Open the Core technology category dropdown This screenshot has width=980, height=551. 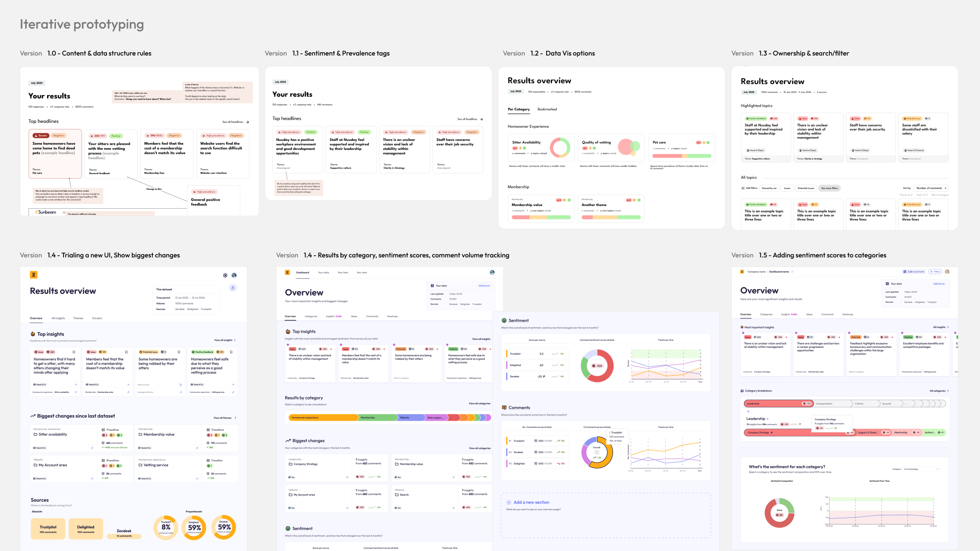tap(922, 469)
